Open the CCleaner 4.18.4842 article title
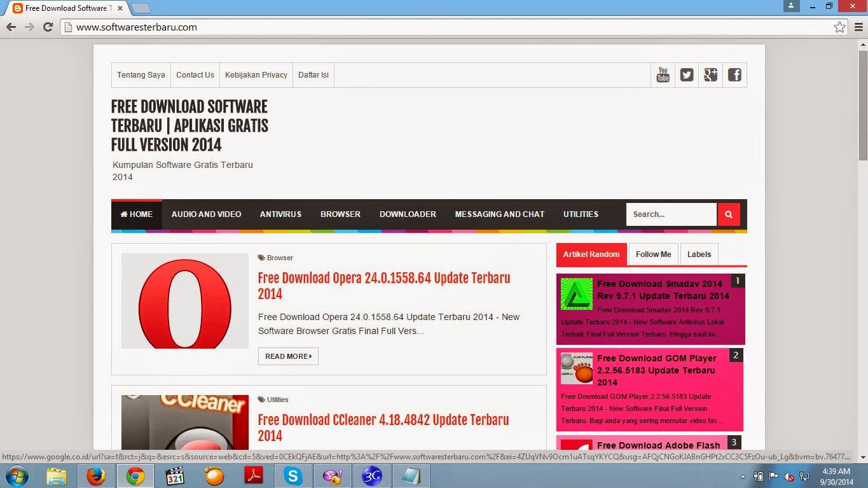The height and width of the screenshot is (488, 868). (383, 428)
